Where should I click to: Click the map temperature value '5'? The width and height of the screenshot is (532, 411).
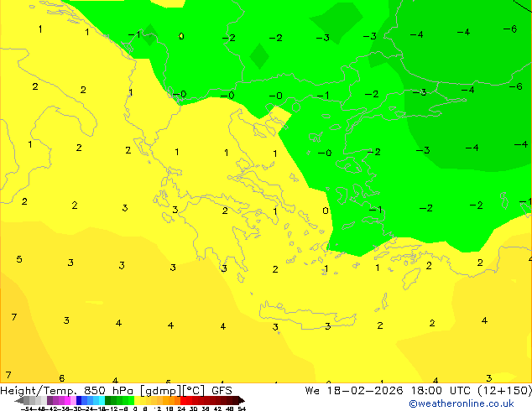tap(19, 259)
